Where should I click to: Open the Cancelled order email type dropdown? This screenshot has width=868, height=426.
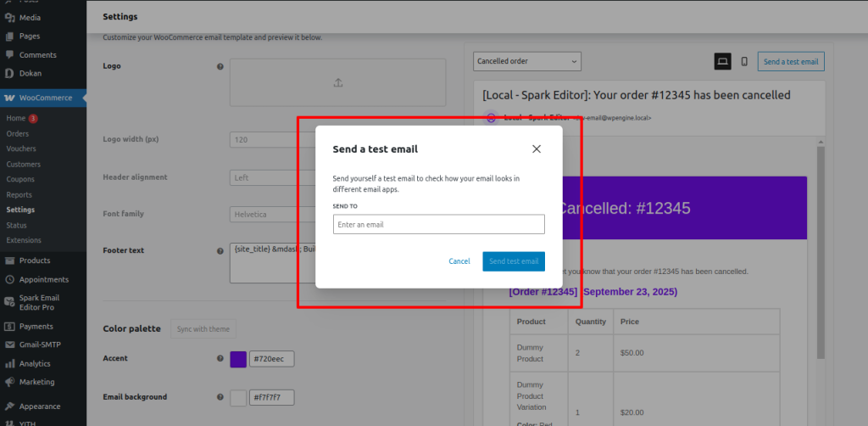527,61
